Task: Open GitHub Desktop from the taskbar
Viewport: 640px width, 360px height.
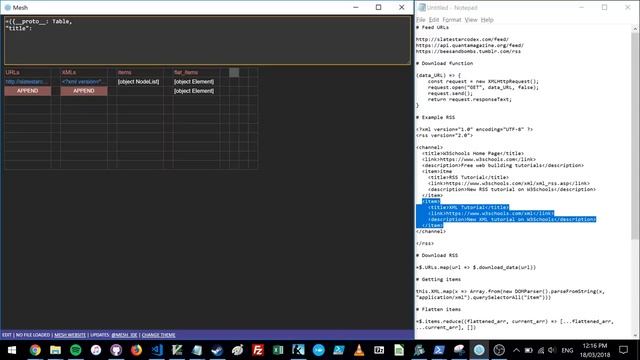Action: click(116, 350)
